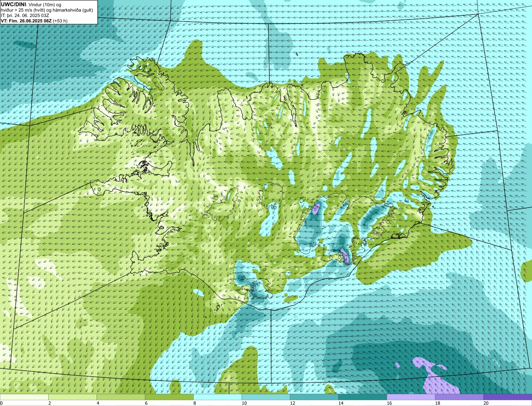Image resolution: width=532 pixels, height=406 pixels.
Task: Click the legend label "6"
Action: pos(146,403)
